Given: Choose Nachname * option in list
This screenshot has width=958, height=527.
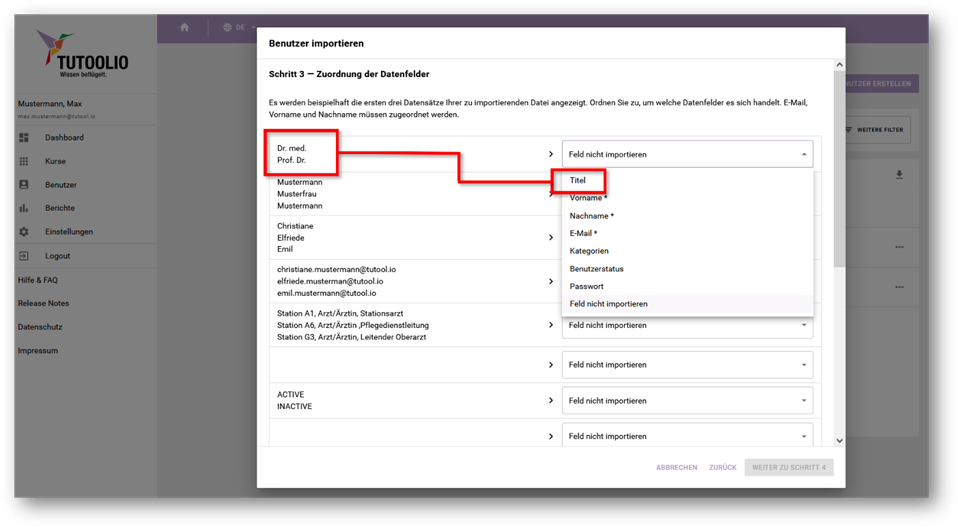Looking at the screenshot, I should pyautogui.click(x=591, y=216).
